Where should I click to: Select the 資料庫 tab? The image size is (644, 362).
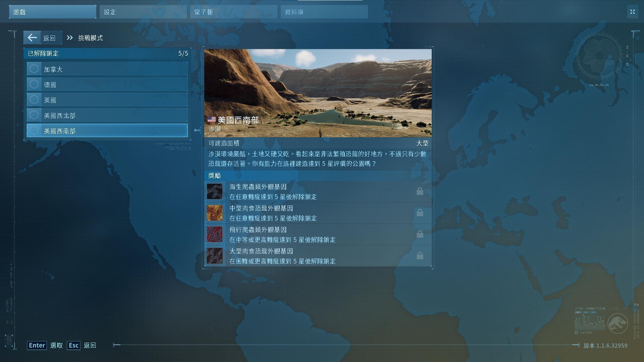tap(324, 12)
